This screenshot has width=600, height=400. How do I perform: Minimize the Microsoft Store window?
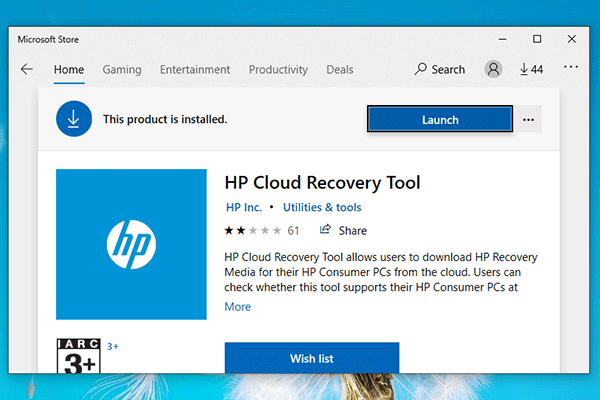point(502,39)
